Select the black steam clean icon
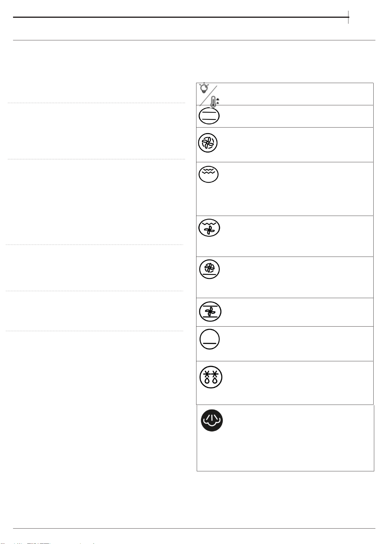 [212, 420]
